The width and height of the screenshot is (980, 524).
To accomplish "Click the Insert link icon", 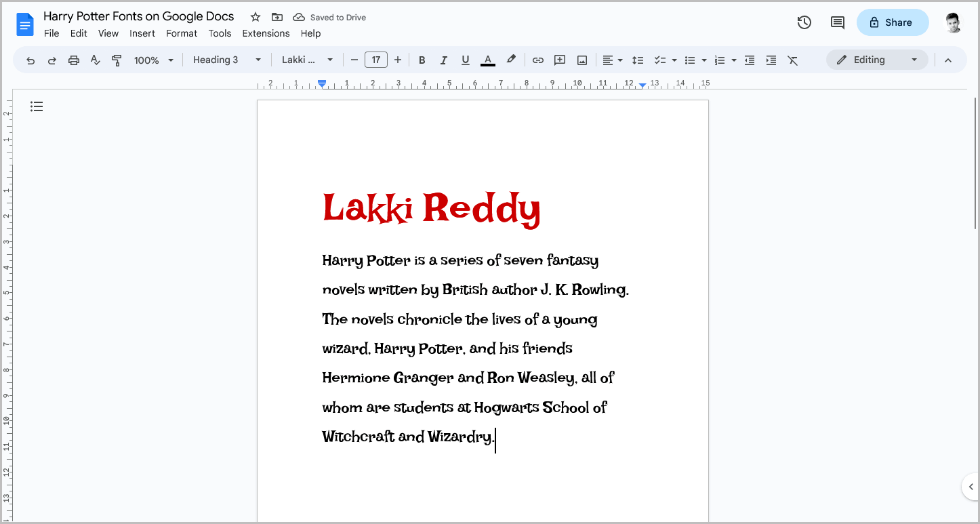I will [x=537, y=60].
